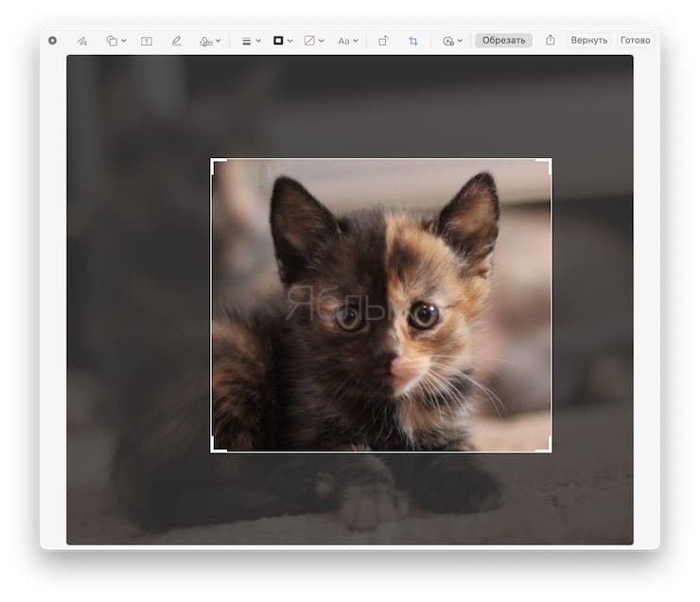This screenshot has height=602, width=700.
Task: Click the Rotate image icon
Action: tap(382, 41)
